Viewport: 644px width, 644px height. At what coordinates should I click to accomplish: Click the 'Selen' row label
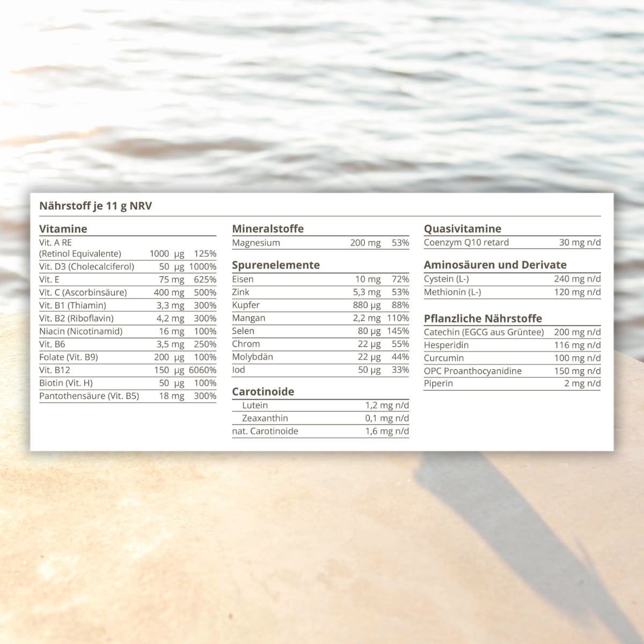243,331
